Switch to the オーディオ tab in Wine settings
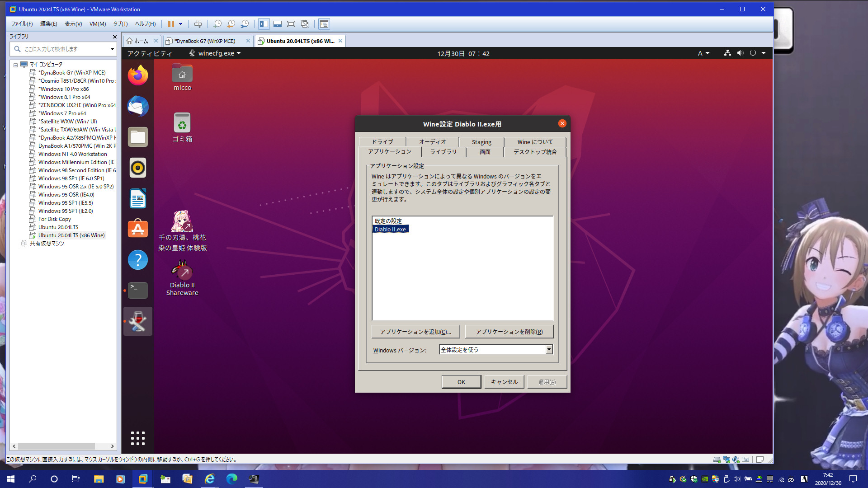The image size is (868, 488). [432, 142]
